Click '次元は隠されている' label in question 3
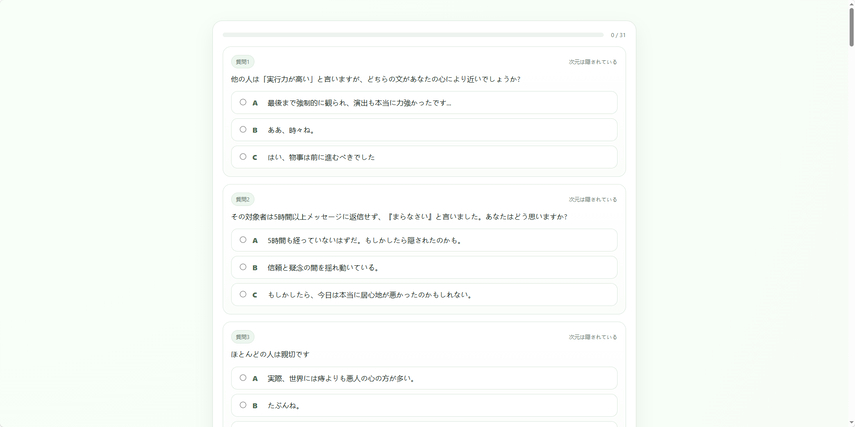 593,337
